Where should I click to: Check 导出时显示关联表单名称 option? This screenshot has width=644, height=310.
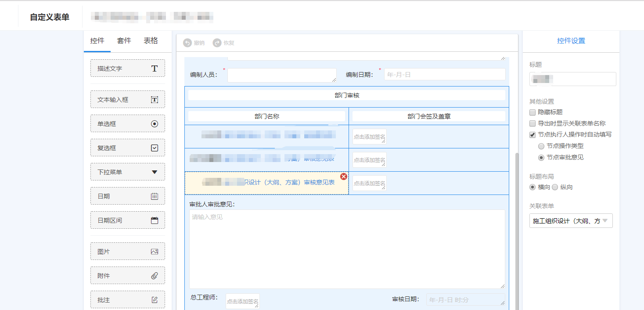click(x=532, y=123)
